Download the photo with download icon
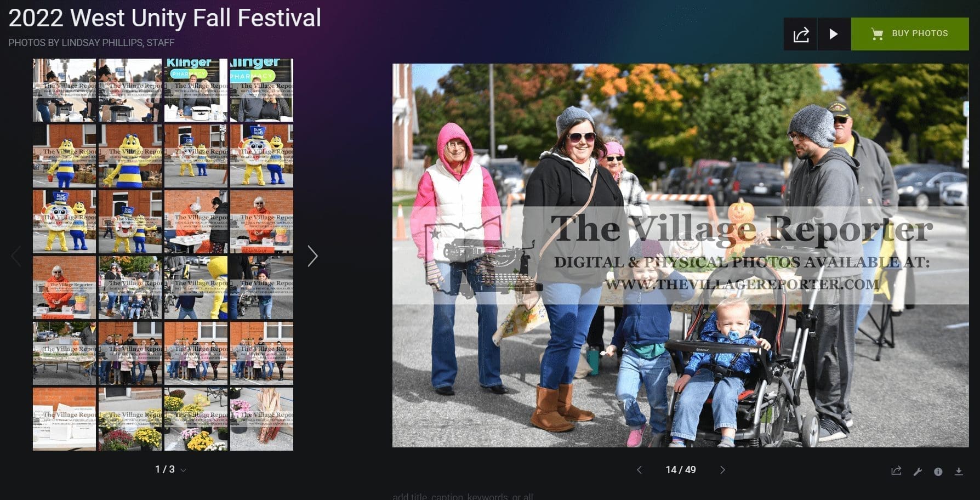 click(959, 471)
